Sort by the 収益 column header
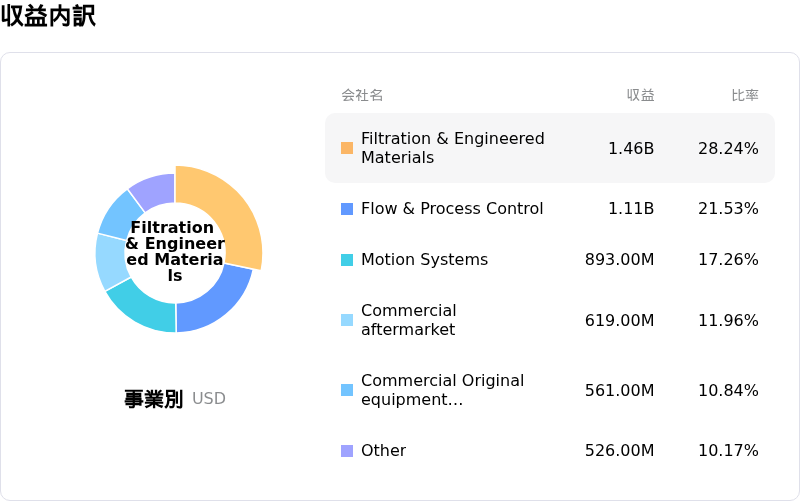This screenshot has width=800, height=501. coord(640,95)
